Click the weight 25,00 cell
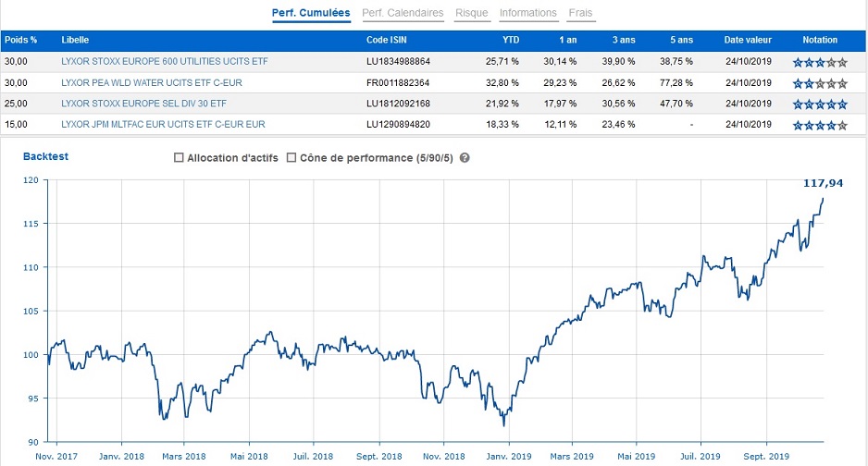The image size is (868, 466). coord(16,104)
